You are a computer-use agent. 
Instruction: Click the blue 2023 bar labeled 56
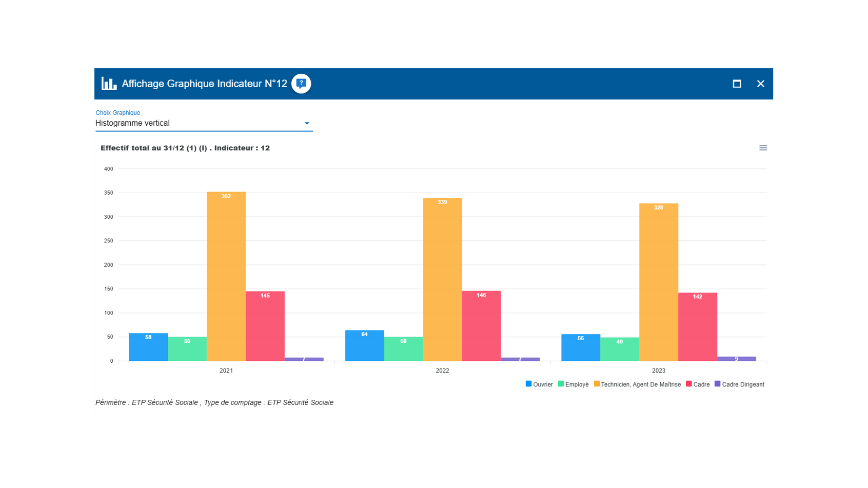pyautogui.click(x=581, y=348)
